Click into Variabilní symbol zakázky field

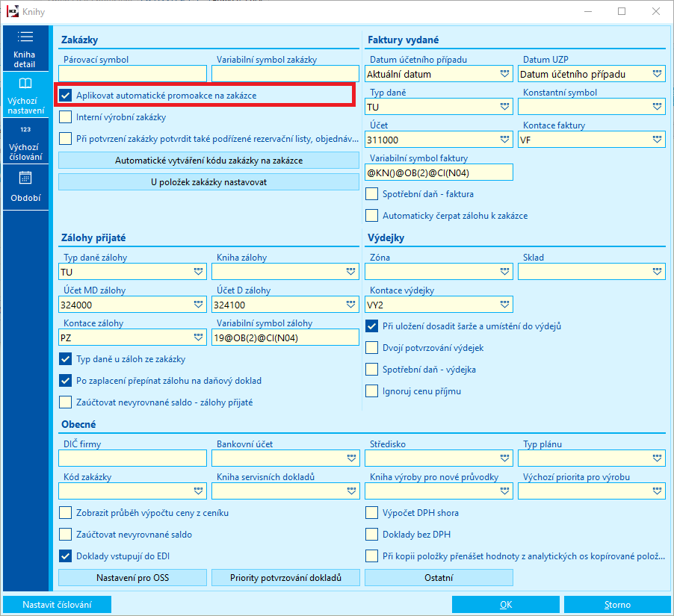[285, 74]
